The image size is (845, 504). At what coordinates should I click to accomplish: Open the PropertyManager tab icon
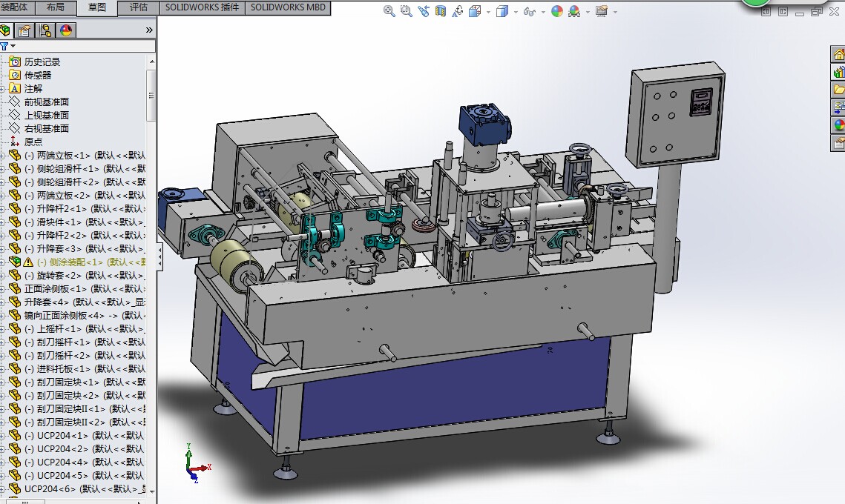point(25,30)
